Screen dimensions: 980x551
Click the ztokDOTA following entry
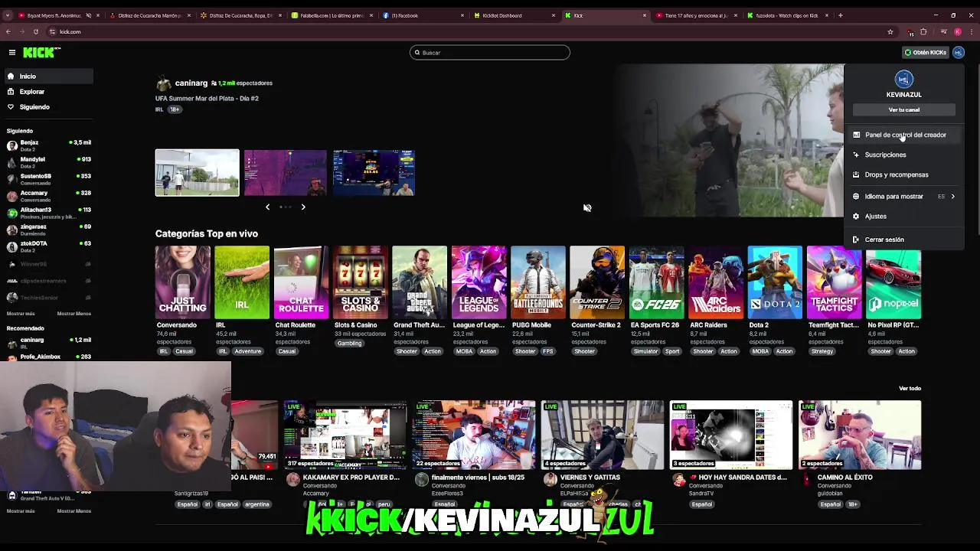click(x=49, y=246)
